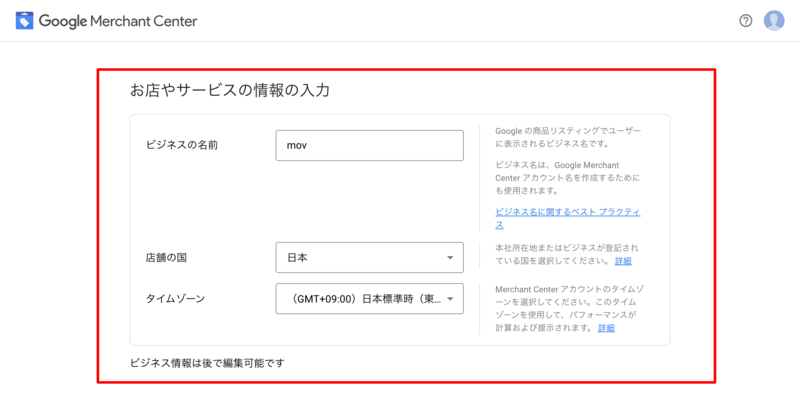Viewport: 800px width, 412px height.
Task: Open the help question mark icon
Action: [745, 21]
